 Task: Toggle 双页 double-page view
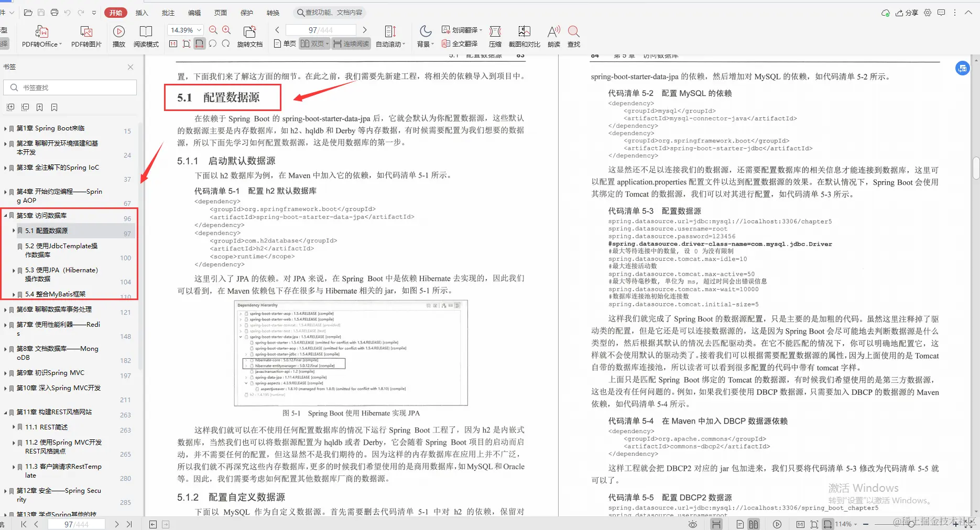pyautogui.click(x=313, y=43)
